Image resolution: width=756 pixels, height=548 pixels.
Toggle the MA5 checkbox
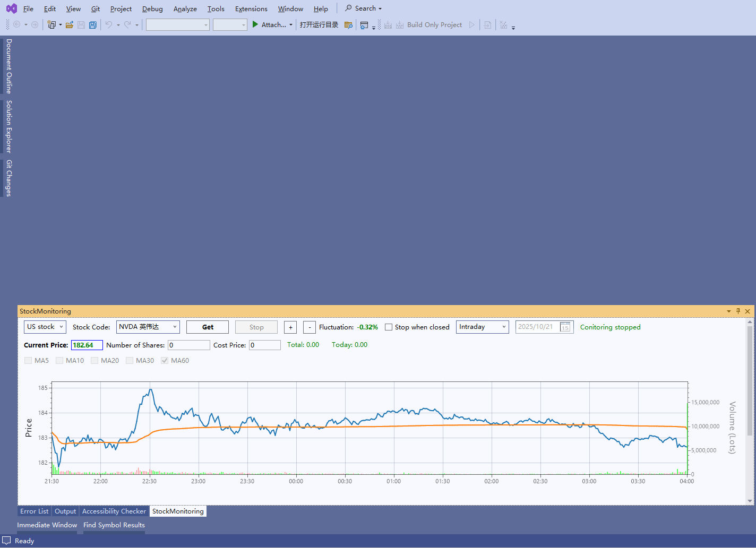[x=28, y=361]
